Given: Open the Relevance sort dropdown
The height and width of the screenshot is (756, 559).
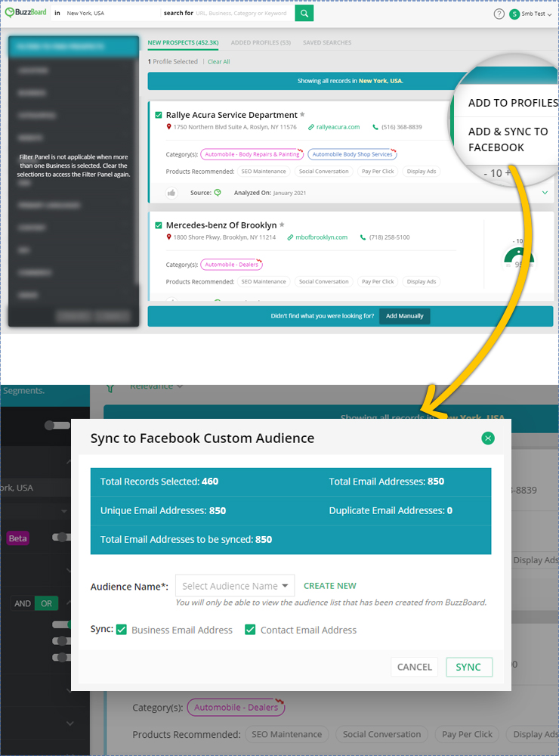Looking at the screenshot, I should pos(156,387).
